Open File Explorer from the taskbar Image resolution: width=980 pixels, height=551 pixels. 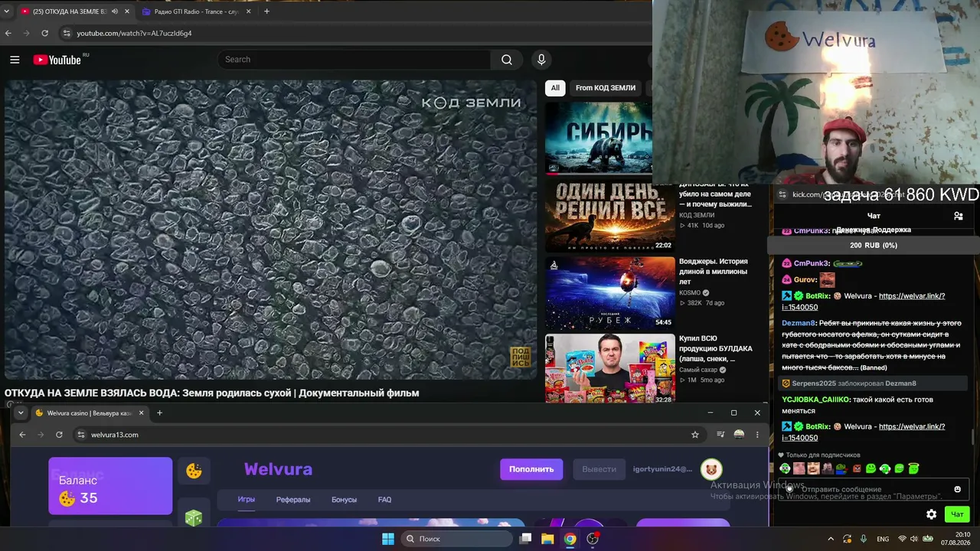coord(547,539)
